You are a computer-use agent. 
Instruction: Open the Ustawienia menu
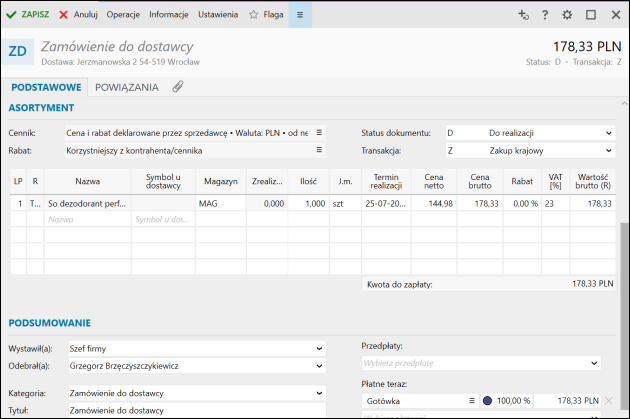coord(217,15)
